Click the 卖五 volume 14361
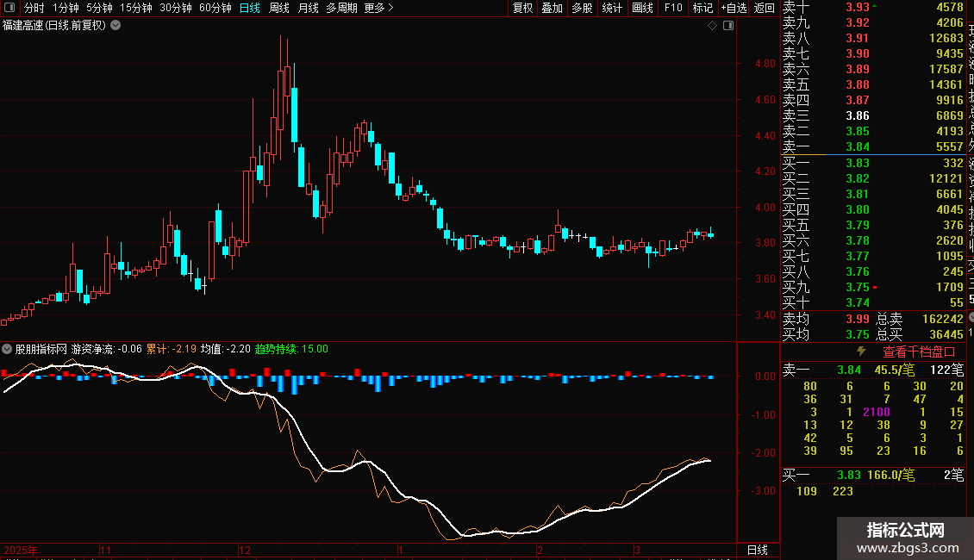974x560 pixels. 946,85
